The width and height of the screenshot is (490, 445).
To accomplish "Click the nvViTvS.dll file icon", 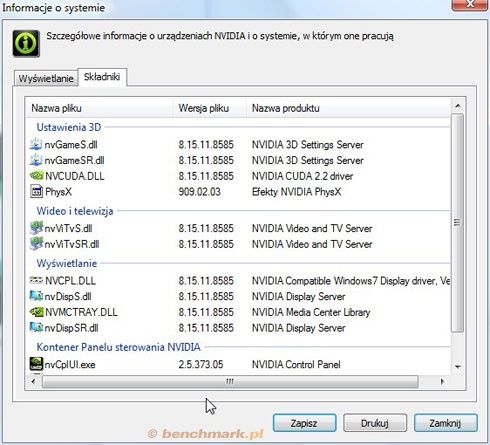I will click(36, 228).
